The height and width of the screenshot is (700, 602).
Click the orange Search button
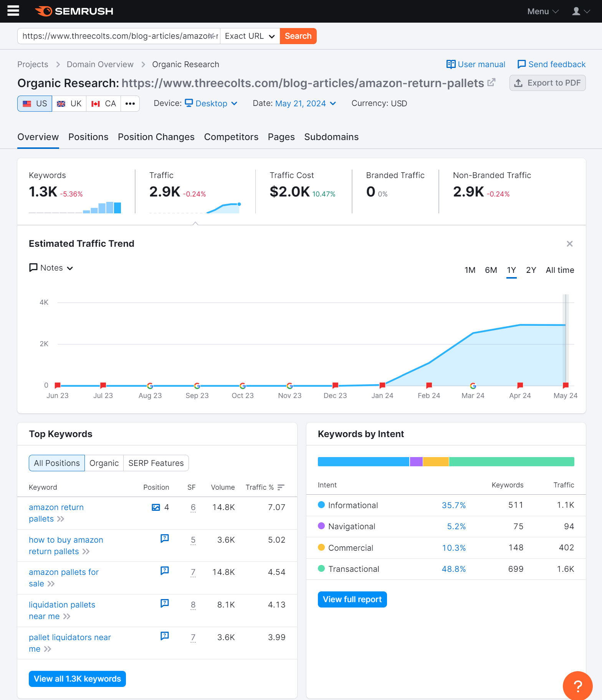(x=298, y=36)
